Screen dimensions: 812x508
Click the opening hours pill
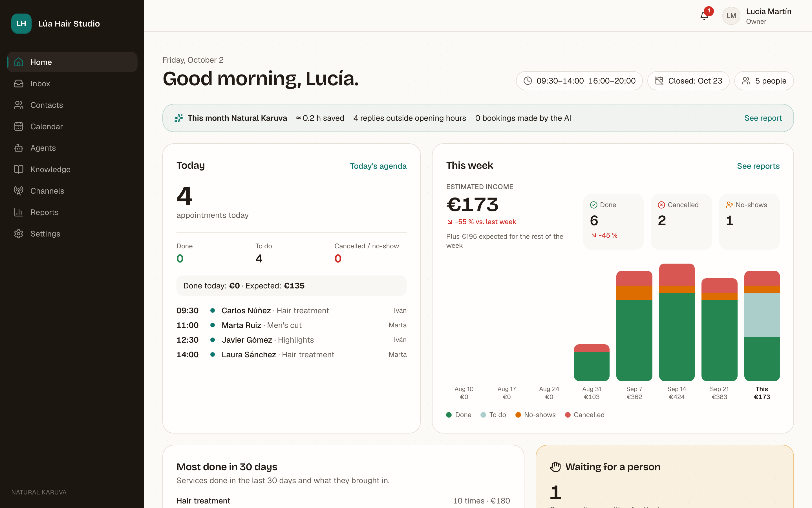click(579, 81)
